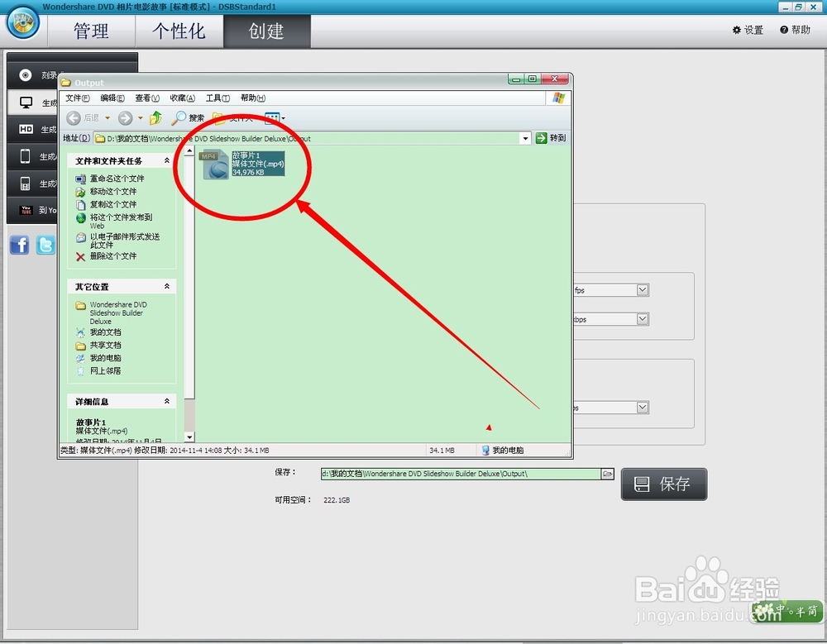Click 以电子邮件形式发送此文件
Screen dimensions: 827x644
(125, 241)
